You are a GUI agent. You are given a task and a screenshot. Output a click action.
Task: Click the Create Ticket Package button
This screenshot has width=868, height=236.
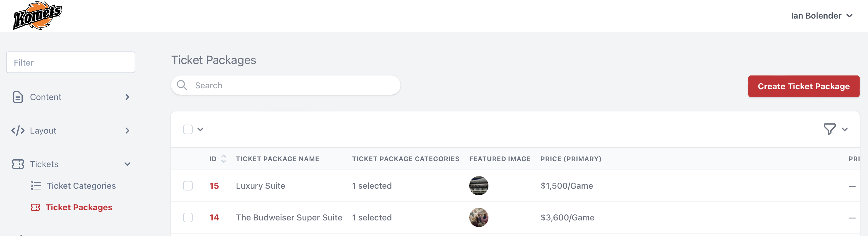pyautogui.click(x=804, y=86)
